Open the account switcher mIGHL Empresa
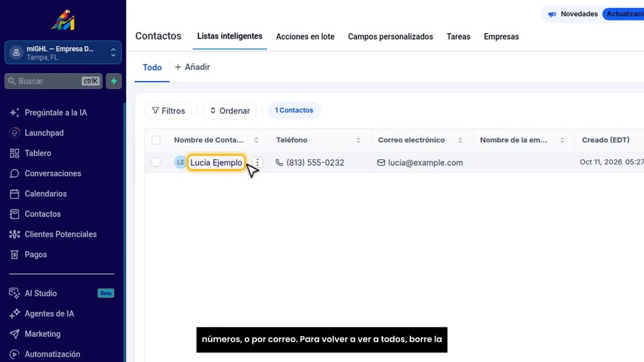 (63, 53)
